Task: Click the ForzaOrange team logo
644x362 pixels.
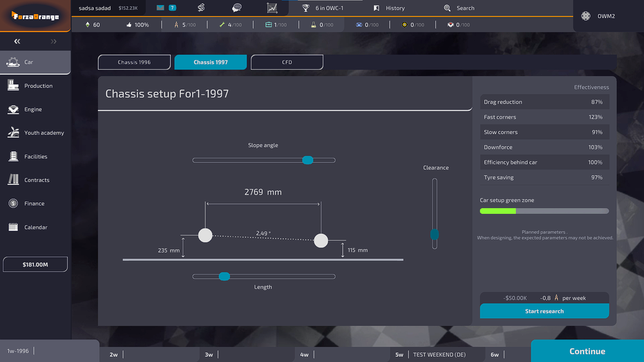Action: [x=35, y=16]
